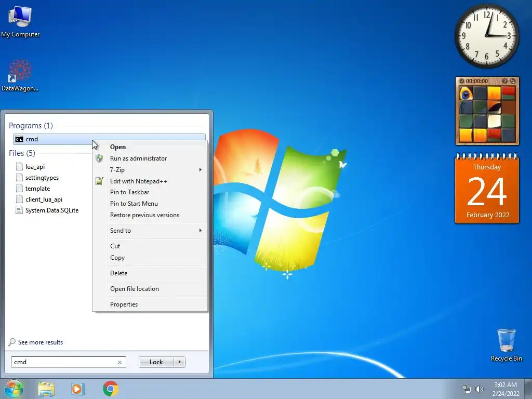Select the Recycle Bin desktop icon
Image resolution: width=532 pixels, height=399 pixels.
[506, 345]
